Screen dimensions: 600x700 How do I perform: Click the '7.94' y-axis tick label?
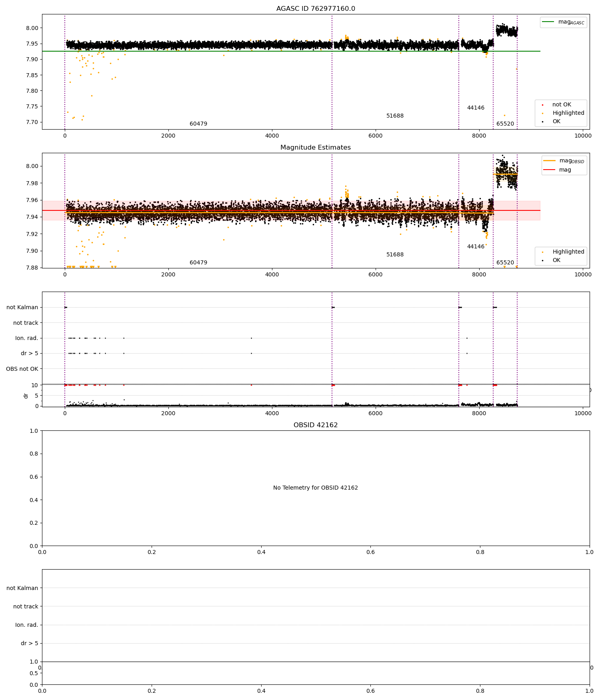click(32, 217)
